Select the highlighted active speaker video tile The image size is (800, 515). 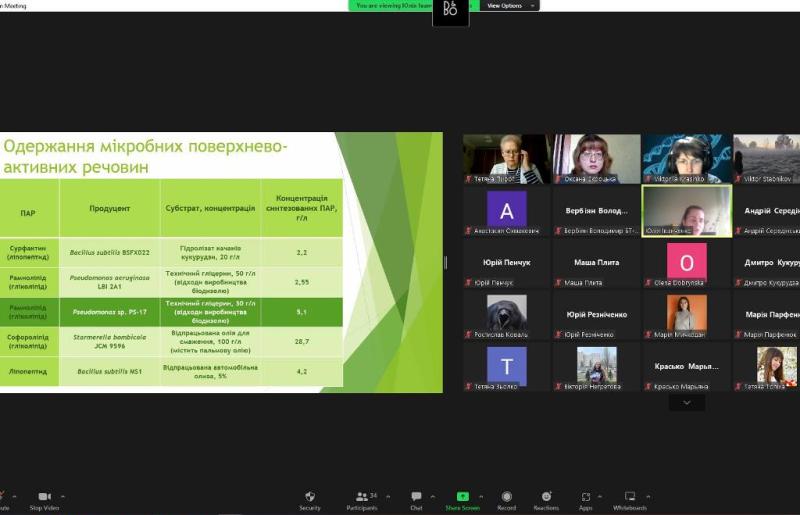[x=687, y=211]
